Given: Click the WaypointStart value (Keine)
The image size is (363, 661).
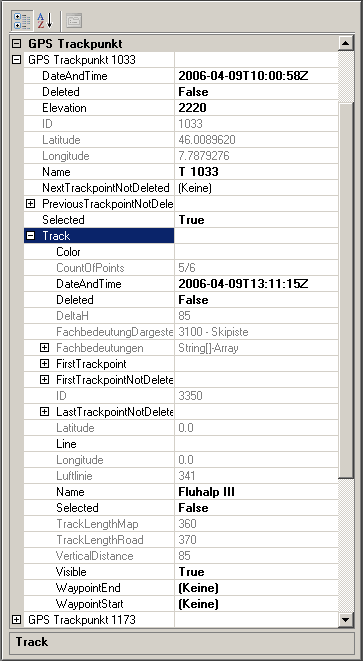Looking at the screenshot, I should click(x=198, y=604).
